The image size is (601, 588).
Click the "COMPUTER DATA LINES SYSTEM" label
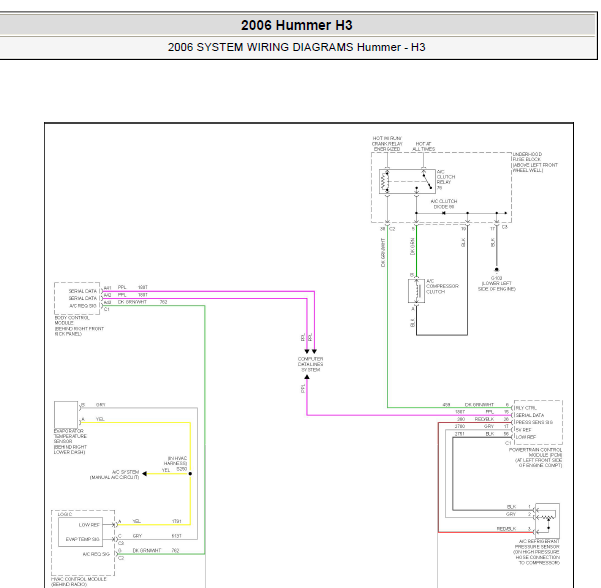pyautogui.click(x=310, y=365)
